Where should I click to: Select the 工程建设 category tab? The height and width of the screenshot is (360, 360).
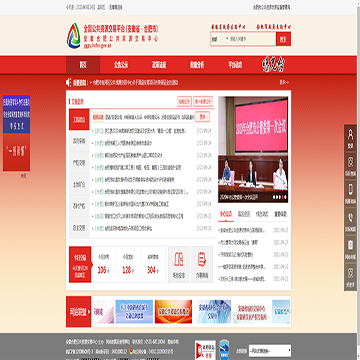(x=79, y=119)
